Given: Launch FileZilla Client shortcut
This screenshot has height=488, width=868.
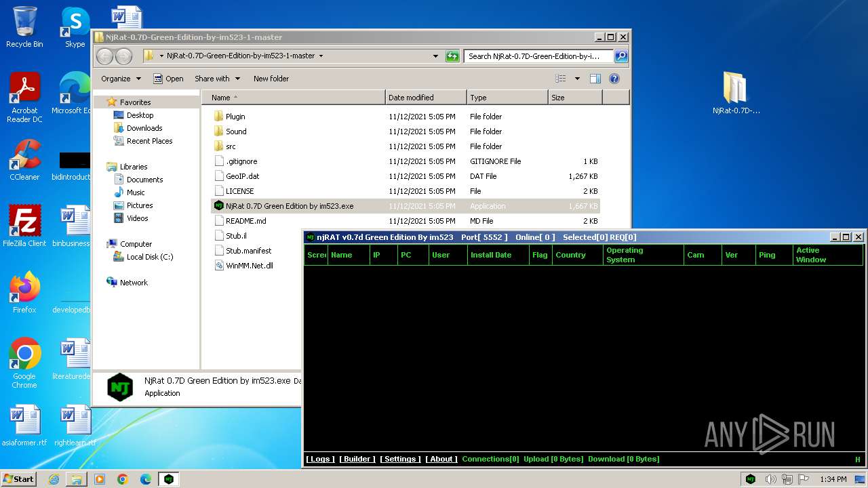Looking at the screenshot, I should pyautogui.click(x=24, y=226).
